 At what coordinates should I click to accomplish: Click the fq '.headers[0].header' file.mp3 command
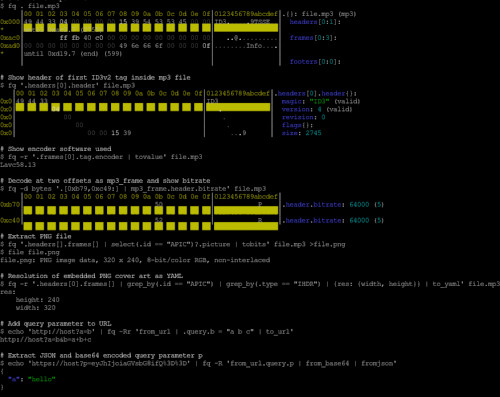click(68, 86)
